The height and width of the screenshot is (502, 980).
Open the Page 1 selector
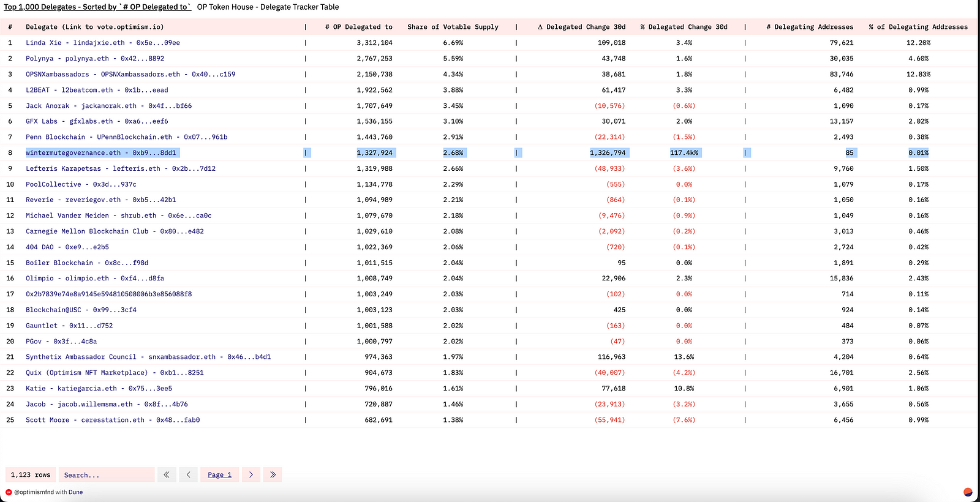click(219, 474)
